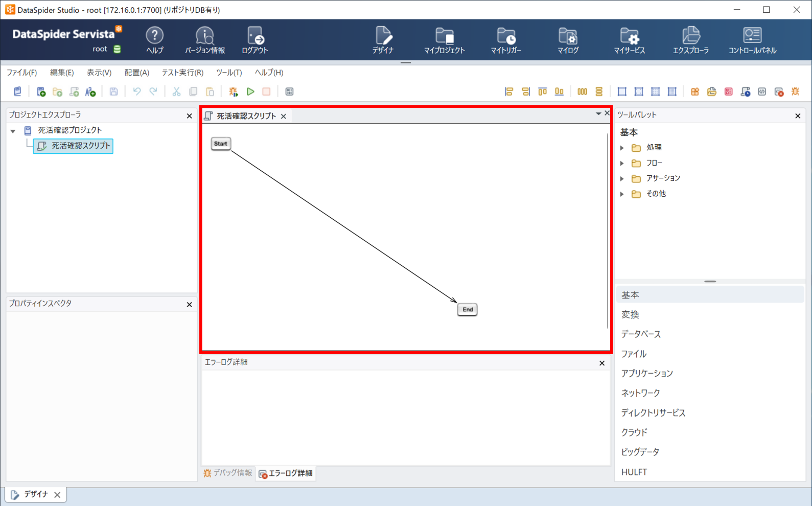Open マイログ
Viewport: 812px width, 506px height.
568,40
